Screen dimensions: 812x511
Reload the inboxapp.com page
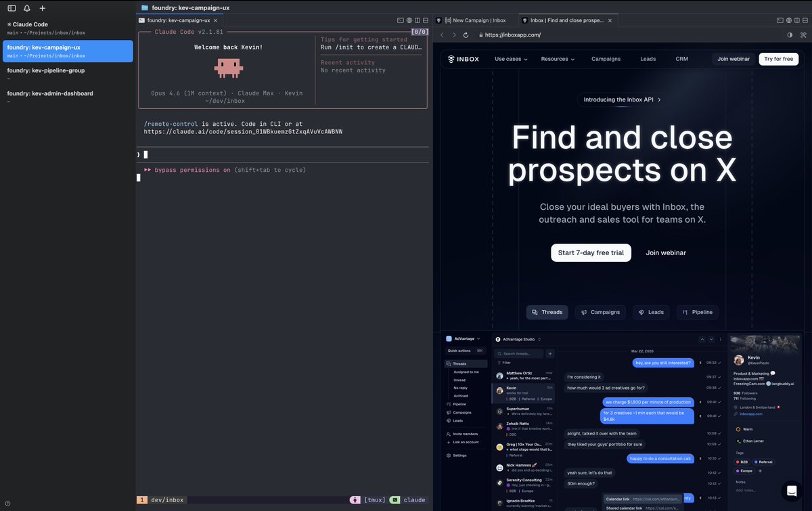(x=466, y=35)
